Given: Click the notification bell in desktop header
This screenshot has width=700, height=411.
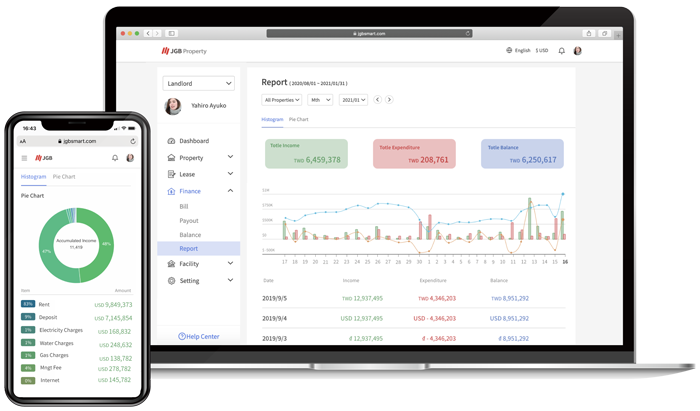Looking at the screenshot, I should [561, 51].
